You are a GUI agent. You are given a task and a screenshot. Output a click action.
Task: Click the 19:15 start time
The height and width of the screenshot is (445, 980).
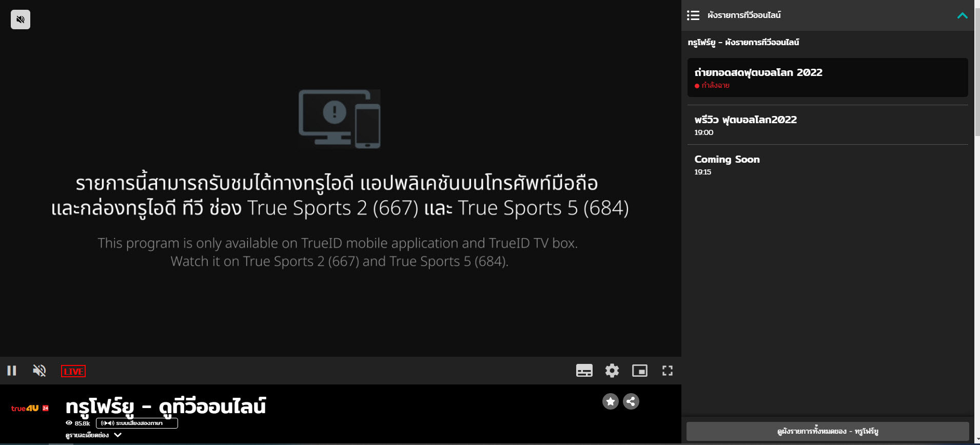(703, 172)
